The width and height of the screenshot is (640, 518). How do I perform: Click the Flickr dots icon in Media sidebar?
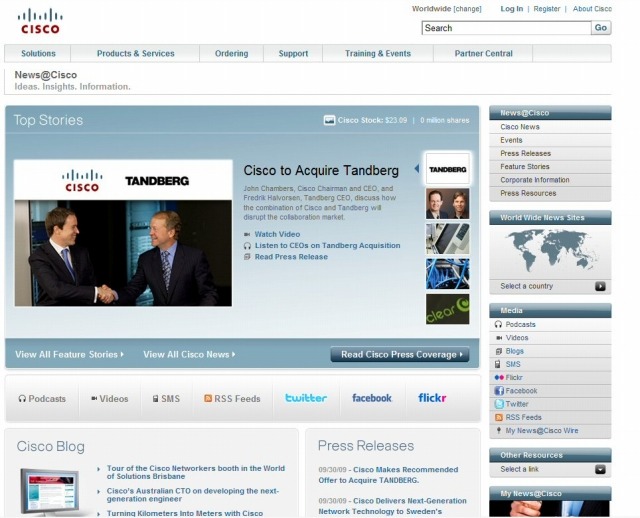click(x=499, y=378)
